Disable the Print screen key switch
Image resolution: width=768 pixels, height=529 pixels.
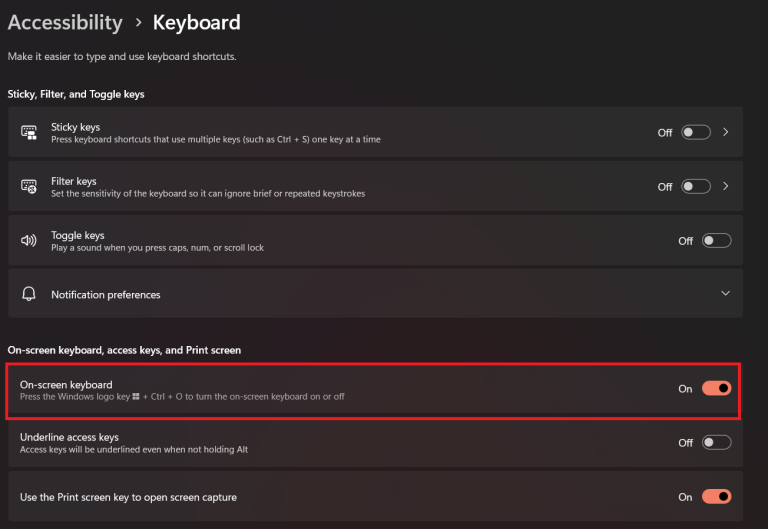click(x=716, y=497)
